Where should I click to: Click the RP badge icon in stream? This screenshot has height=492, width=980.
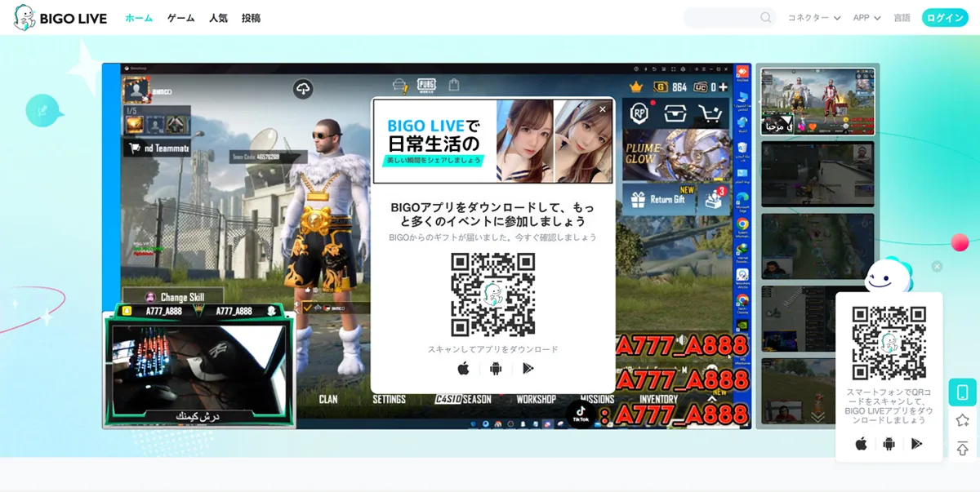click(639, 113)
